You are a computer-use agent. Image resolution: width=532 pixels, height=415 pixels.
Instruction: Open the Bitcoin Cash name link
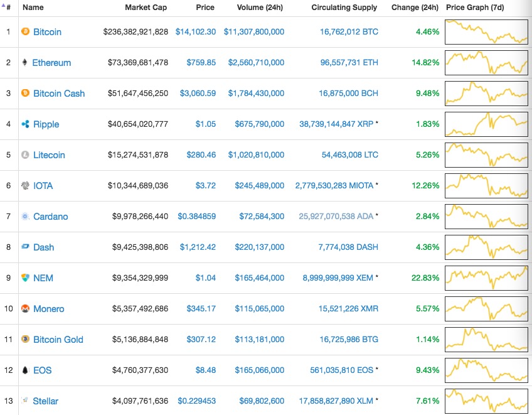59,94
